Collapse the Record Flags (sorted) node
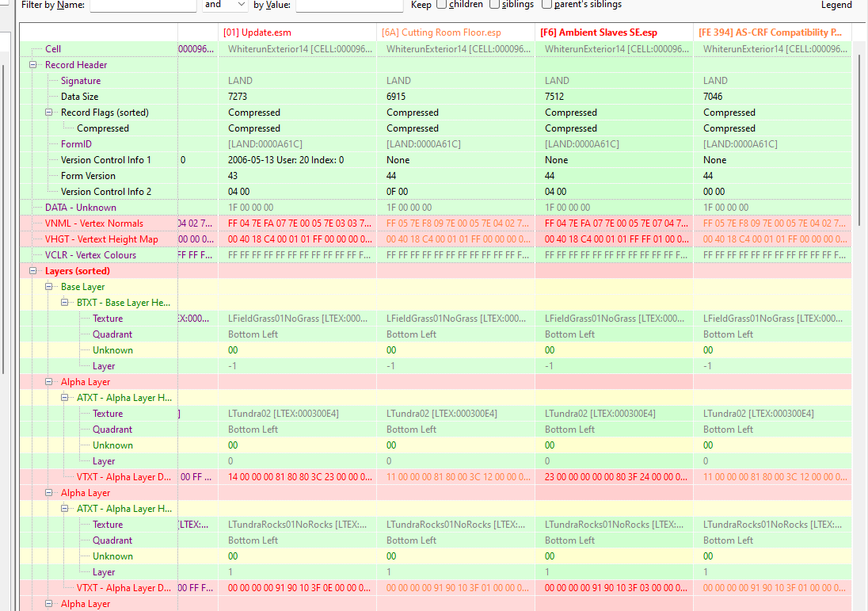 click(49, 113)
